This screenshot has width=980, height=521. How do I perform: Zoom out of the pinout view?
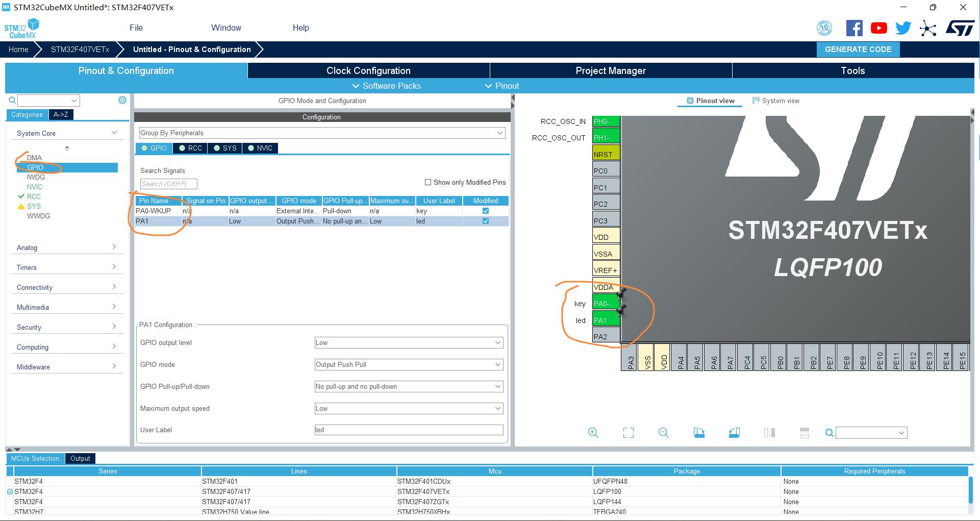[663, 433]
